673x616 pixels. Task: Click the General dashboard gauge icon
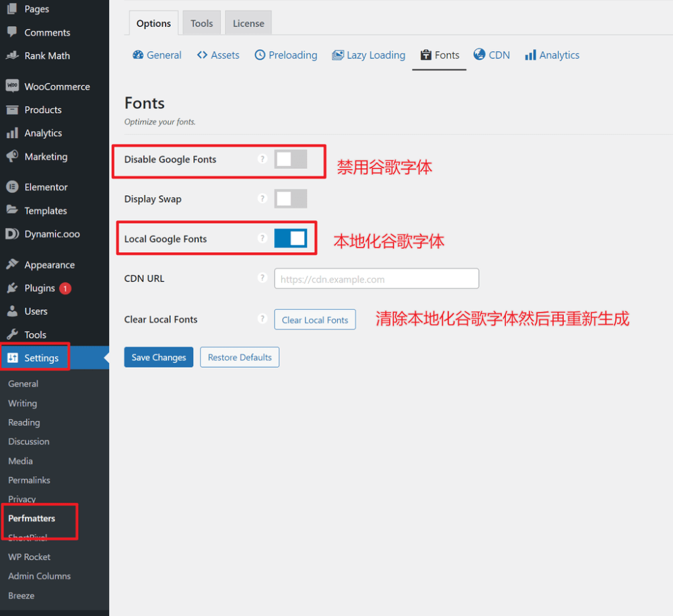coord(138,55)
